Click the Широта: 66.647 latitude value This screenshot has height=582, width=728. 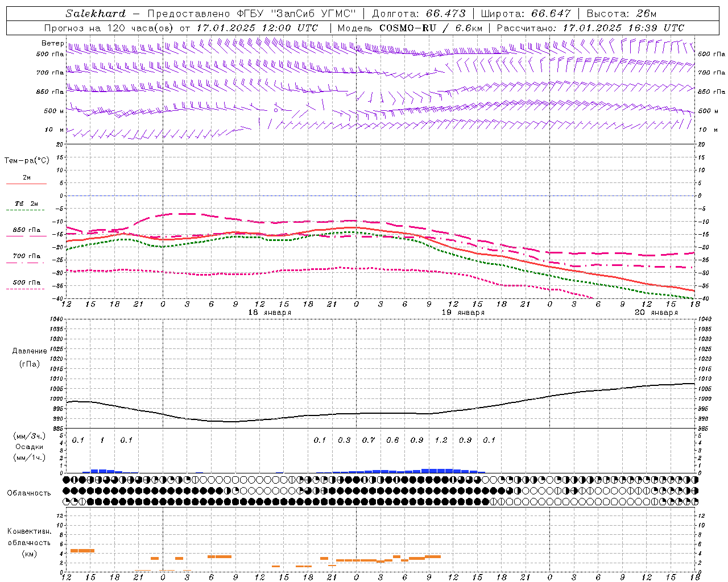pyautogui.click(x=526, y=14)
